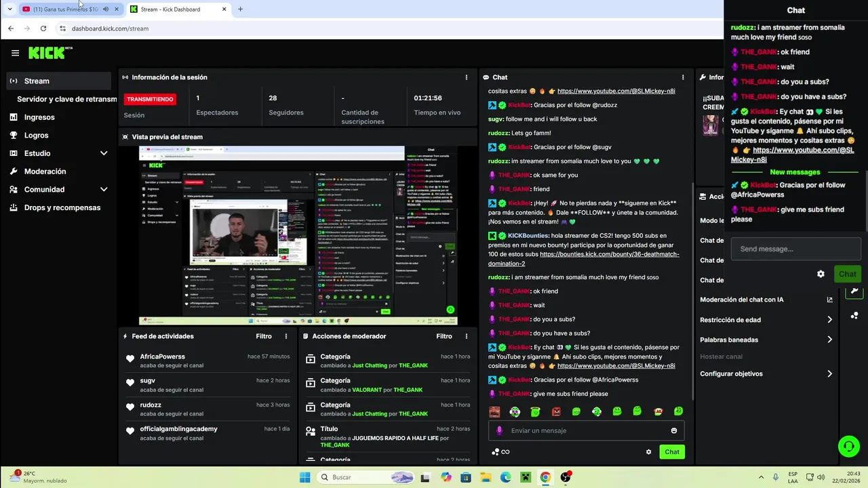The width and height of the screenshot is (868, 488).
Task: Go back in browser history
Action: (11, 28)
